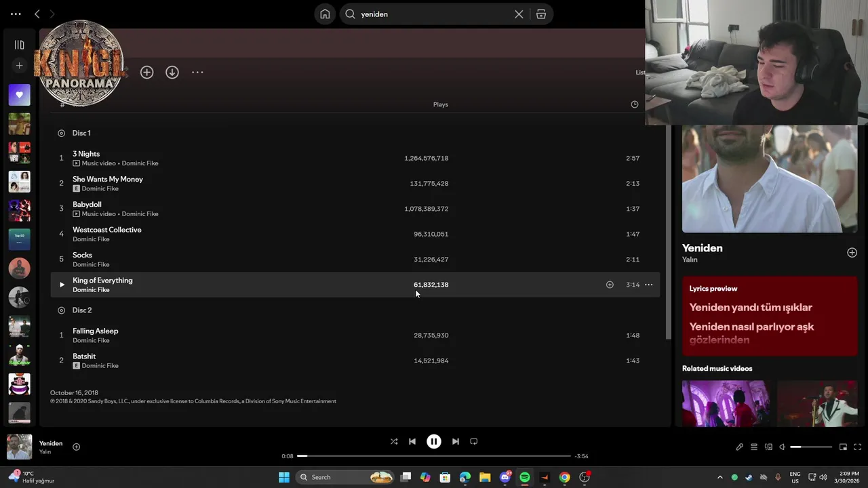
Task: Adjust the Spotify volume slider
Action: pyautogui.click(x=811, y=447)
